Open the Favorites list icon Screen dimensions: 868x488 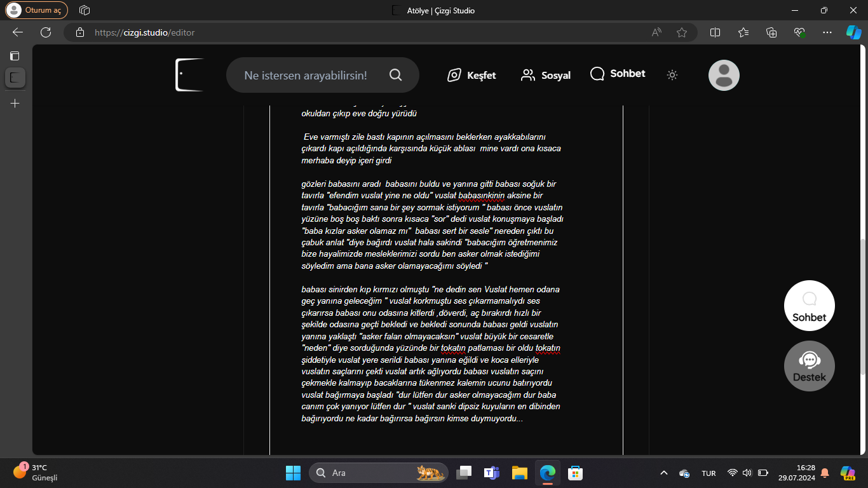(x=743, y=32)
